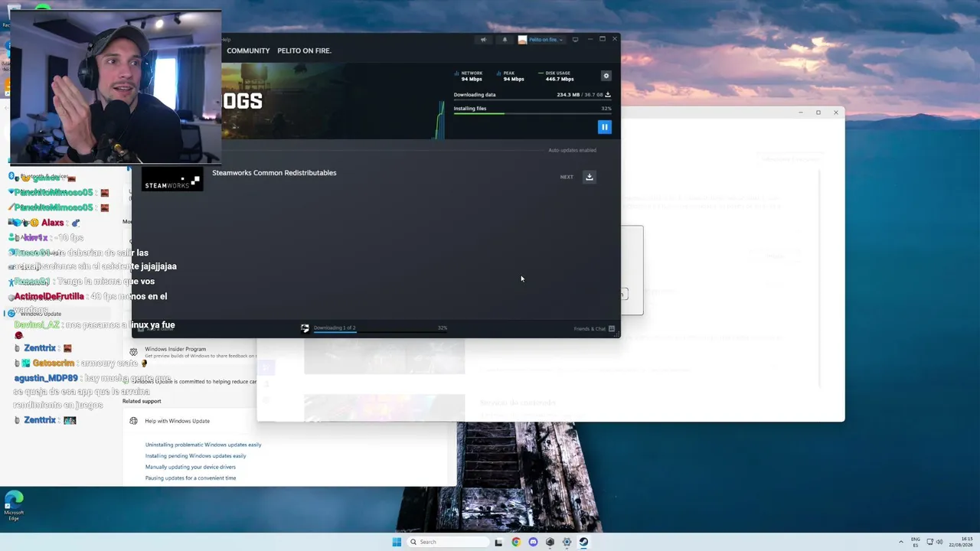Open the system tray volume icon
Screen dimensions: 980x551
coord(938,542)
